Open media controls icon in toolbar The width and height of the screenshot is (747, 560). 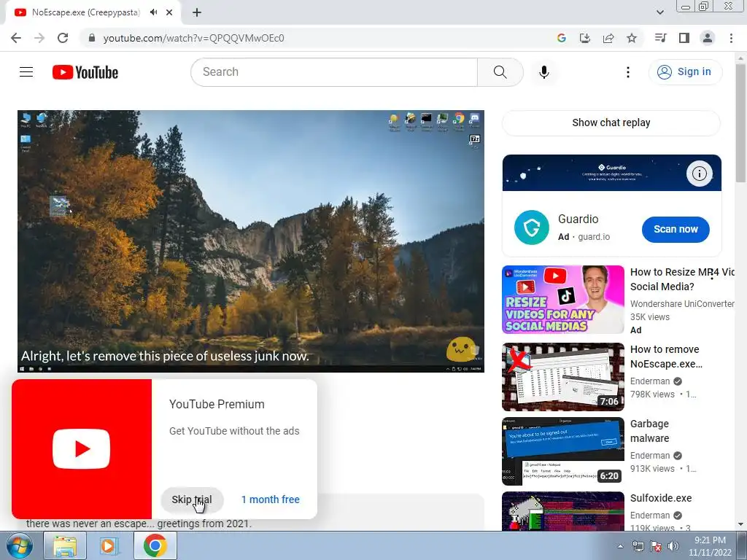(660, 38)
